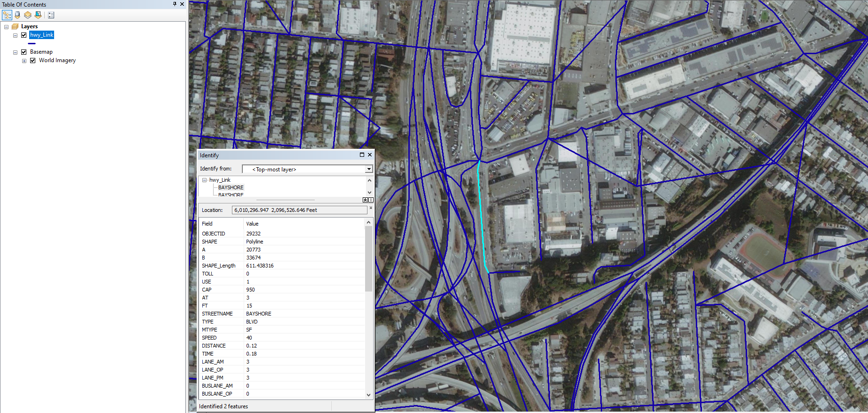Select CAP value 950
The height and width of the screenshot is (413, 868).
(x=250, y=290)
